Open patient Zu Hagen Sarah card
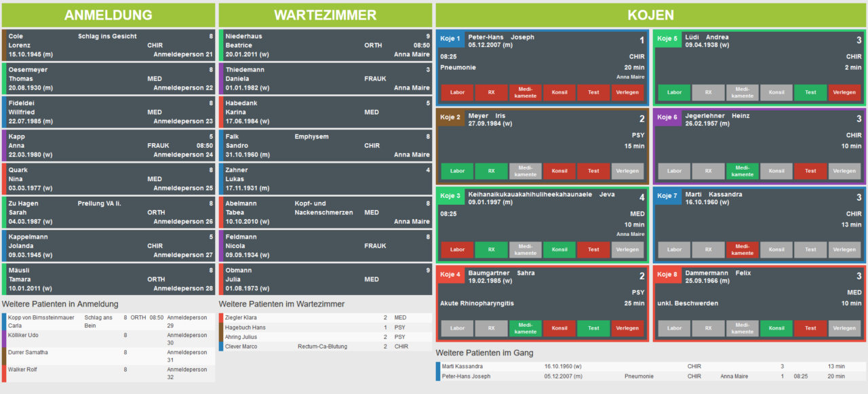 click(x=108, y=212)
